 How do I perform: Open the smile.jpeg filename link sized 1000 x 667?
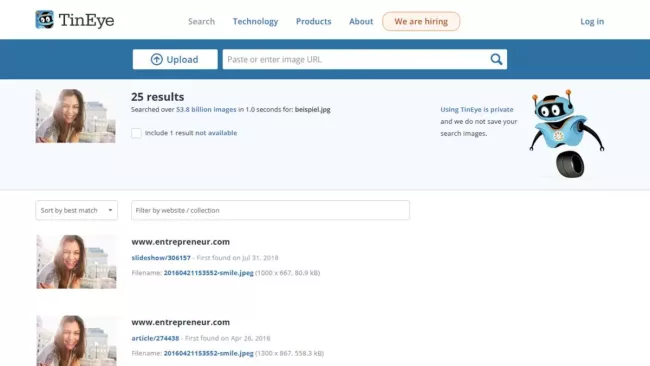(209, 273)
